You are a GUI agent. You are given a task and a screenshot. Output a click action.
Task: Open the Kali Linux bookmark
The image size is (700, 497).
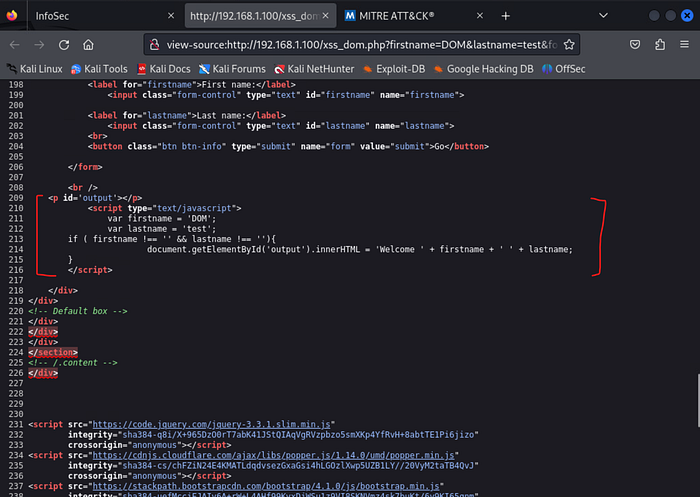click(35, 69)
